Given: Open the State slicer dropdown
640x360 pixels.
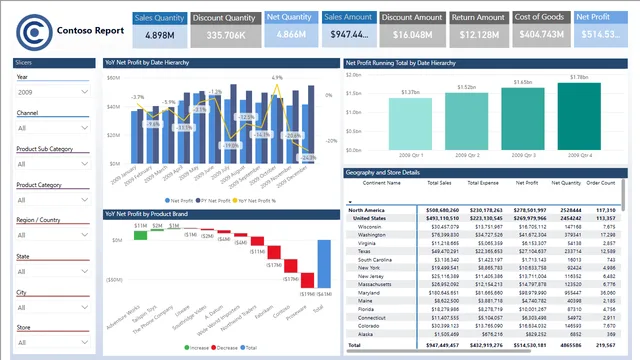Looking at the screenshot, I should [53, 271].
